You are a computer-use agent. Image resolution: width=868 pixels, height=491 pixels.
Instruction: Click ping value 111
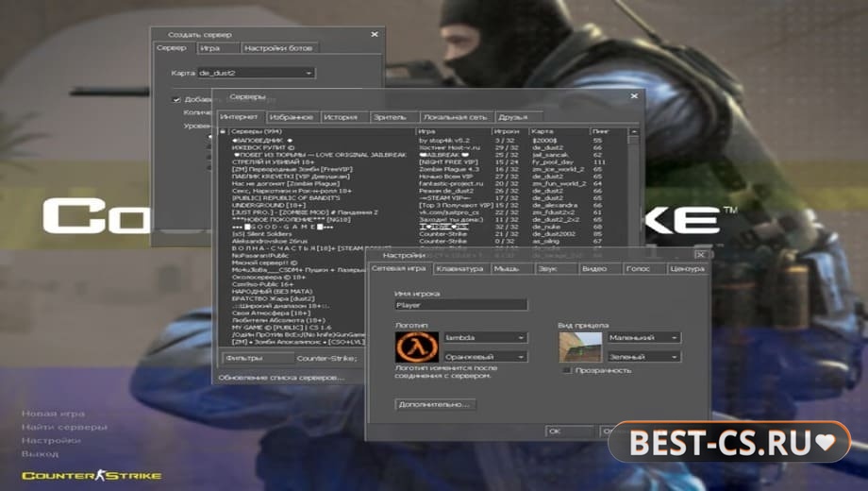point(599,161)
